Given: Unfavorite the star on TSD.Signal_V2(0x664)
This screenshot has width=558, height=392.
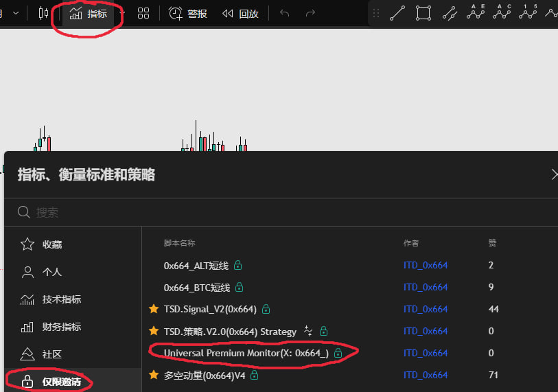Looking at the screenshot, I should [x=154, y=309].
